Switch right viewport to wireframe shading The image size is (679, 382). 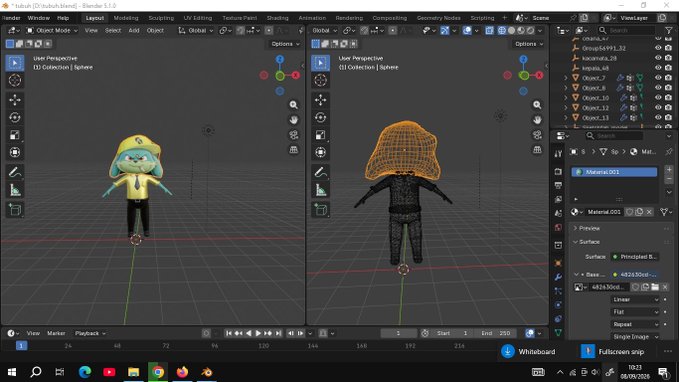pyautogui.click(x=502, y=30)
